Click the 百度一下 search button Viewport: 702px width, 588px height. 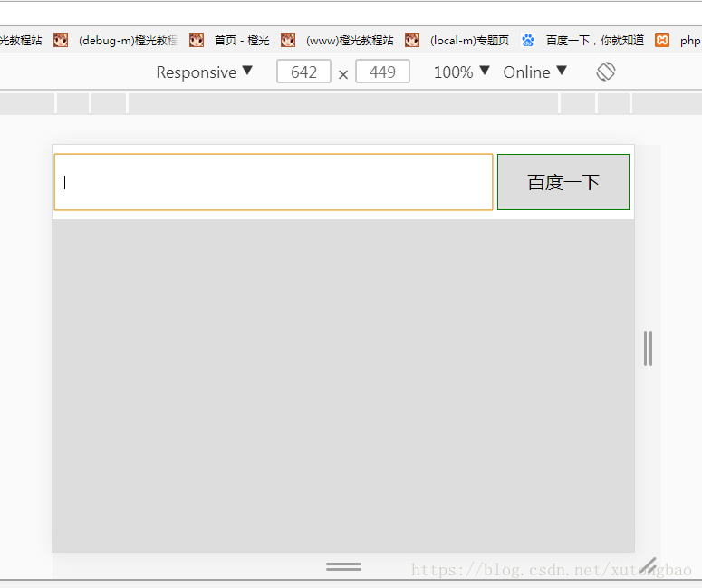coord(563,182)
